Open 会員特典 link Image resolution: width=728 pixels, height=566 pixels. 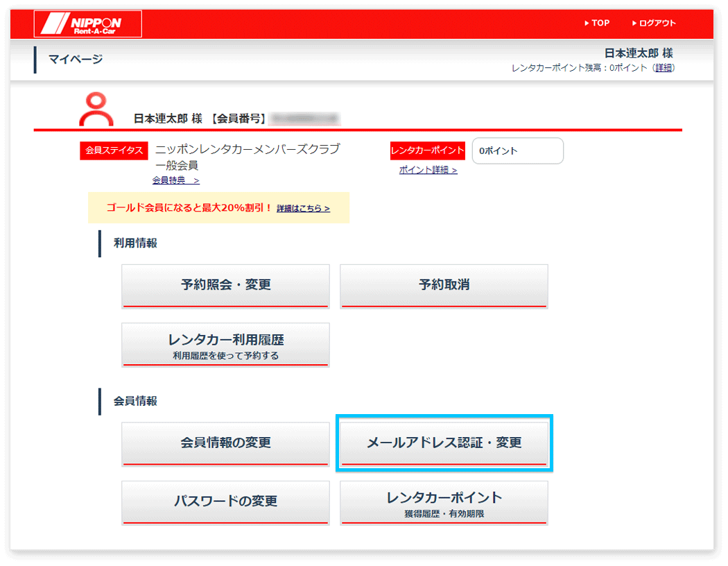tap(176, 180)
